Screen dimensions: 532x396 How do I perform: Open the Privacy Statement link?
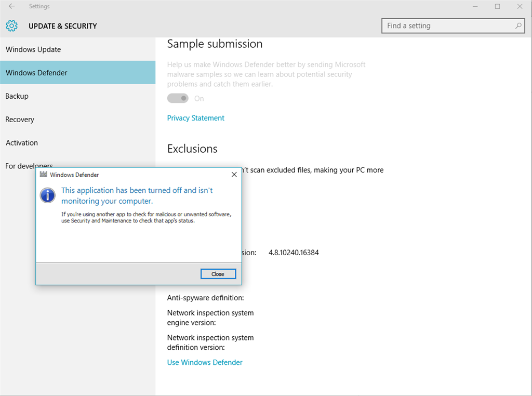pos(196,118)
